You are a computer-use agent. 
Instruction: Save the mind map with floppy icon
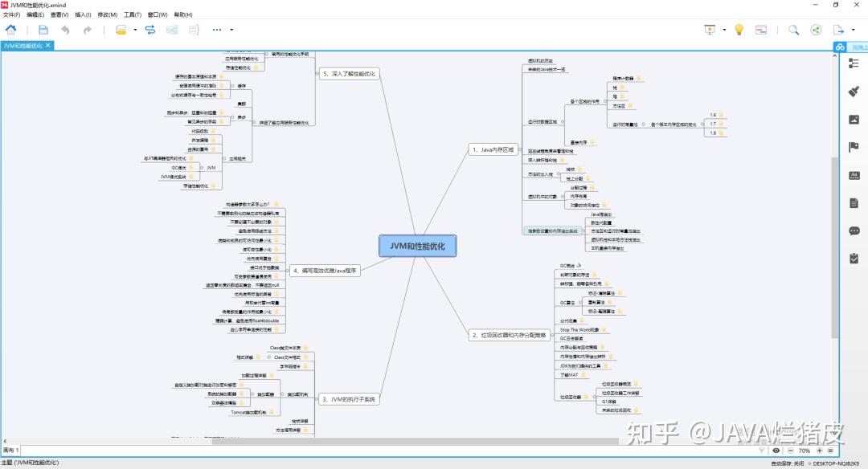(x=43, y=30)
